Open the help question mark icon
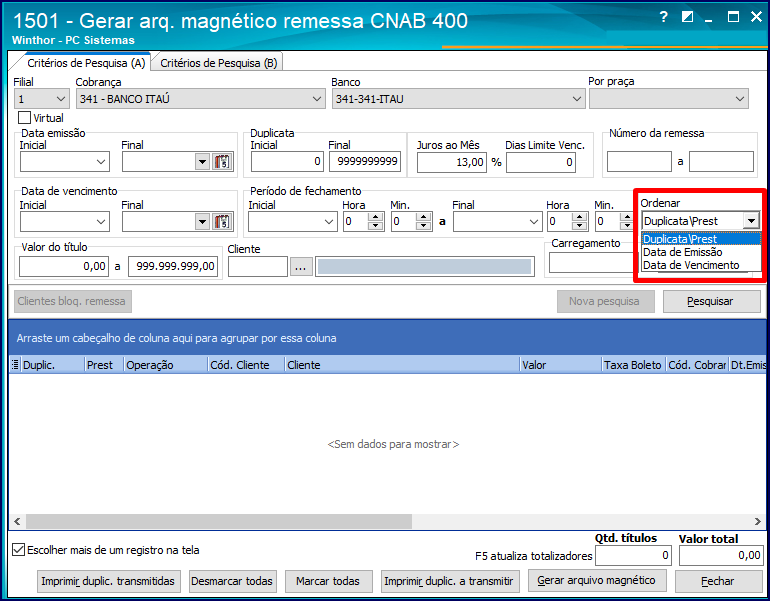The height and width of the screenshot is (601, 770). click(663, 17)
